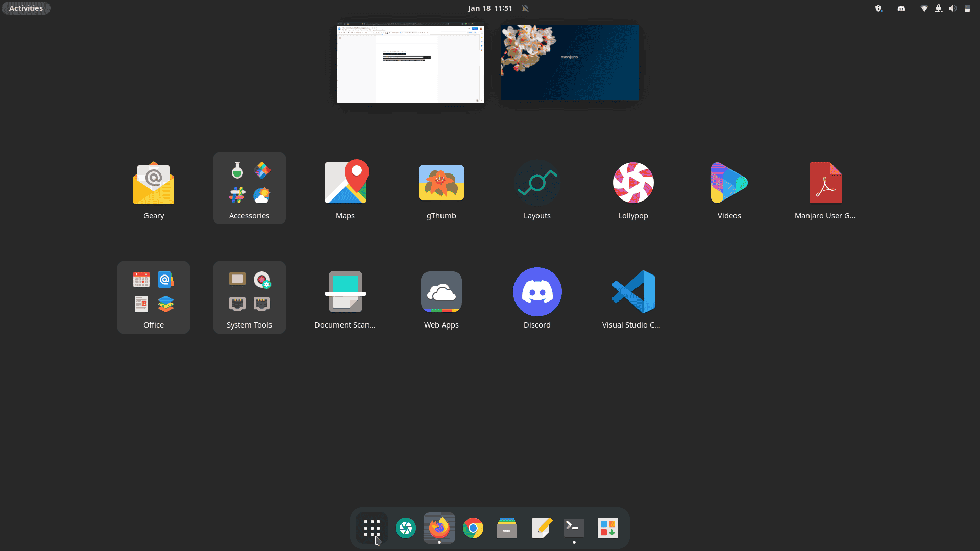Open the Accessories app folder
This screenshot has width=980, height=551.
(250, 188)
